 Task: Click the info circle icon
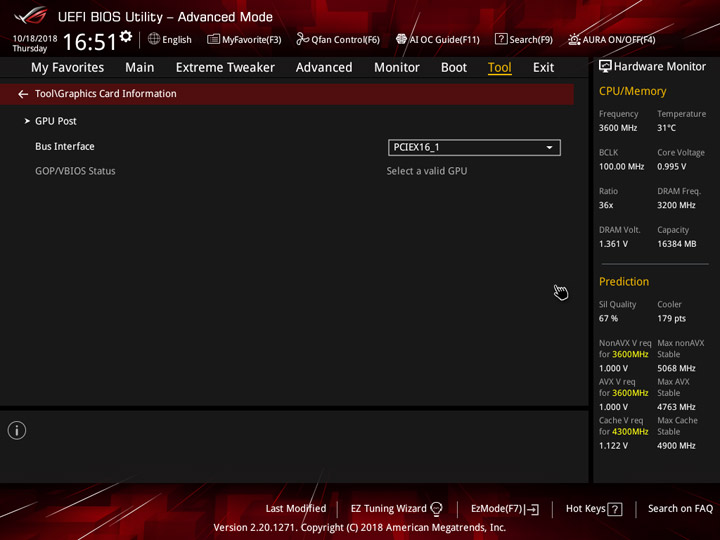pyautogui.click(x=17, y=430)
